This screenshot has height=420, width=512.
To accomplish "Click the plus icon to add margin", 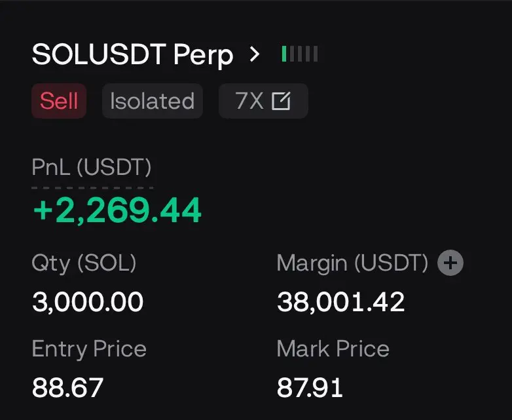I will 450,263.
